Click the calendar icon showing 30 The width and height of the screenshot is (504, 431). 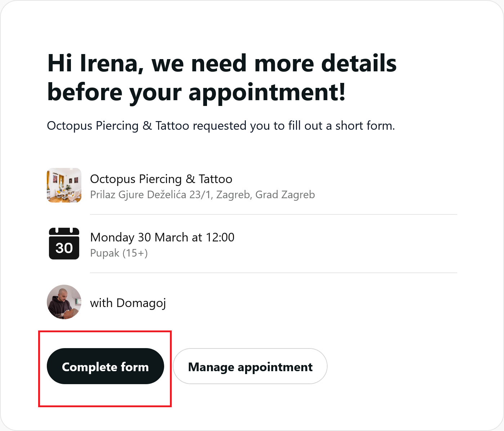click(x=64, y=244)
